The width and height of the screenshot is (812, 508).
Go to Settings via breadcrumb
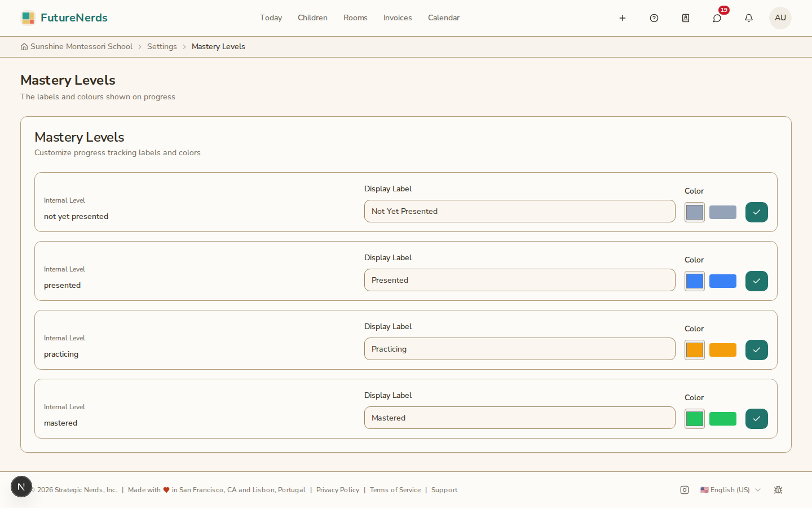162,47
